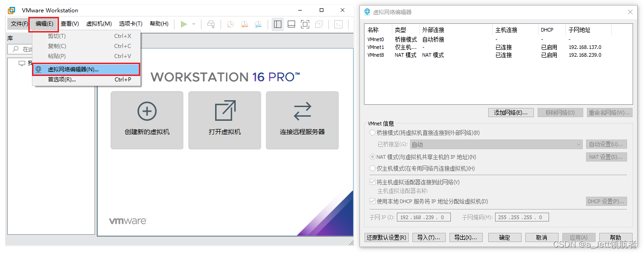The width and height of the screenshot is (644, 253).
Task: Select the VMnet1 row in network list
Action: [x=498, y=47]
